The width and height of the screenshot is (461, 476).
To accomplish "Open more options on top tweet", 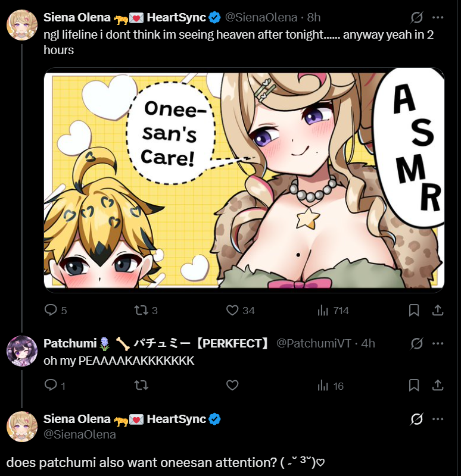I will click(x=438, y=17).
